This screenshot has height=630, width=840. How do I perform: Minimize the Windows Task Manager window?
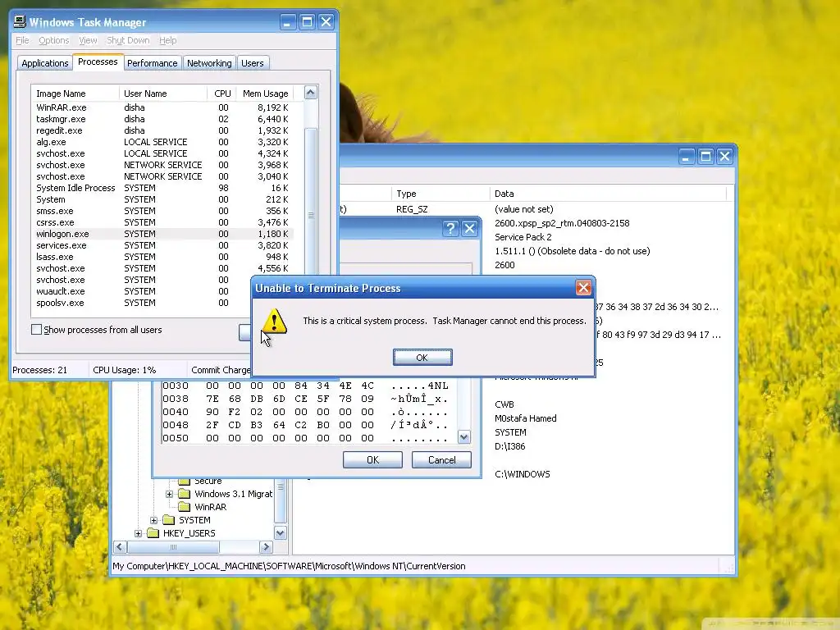288,22
